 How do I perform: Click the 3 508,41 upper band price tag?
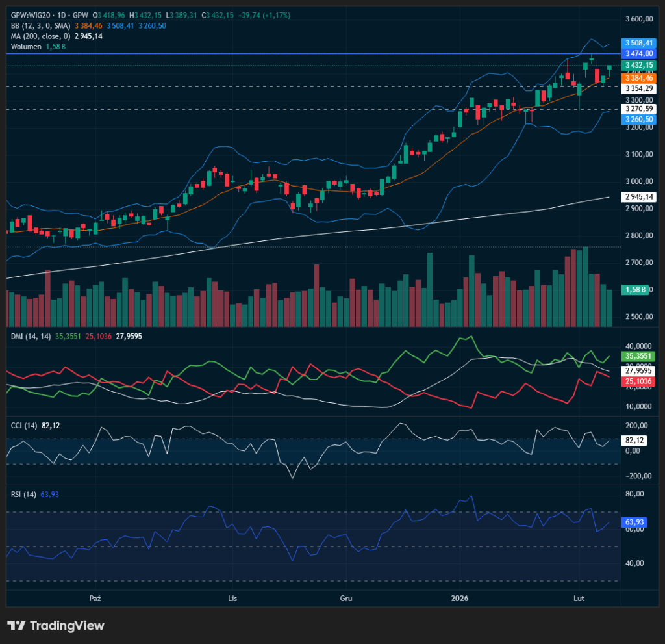point(639,42)
